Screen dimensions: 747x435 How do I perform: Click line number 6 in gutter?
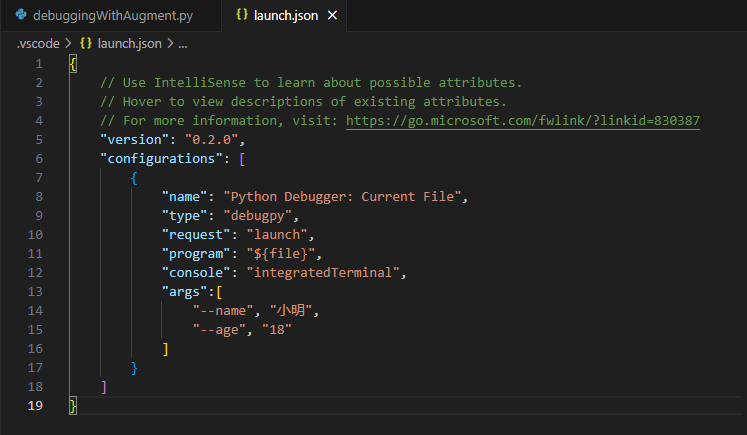(x=39, y=159)
